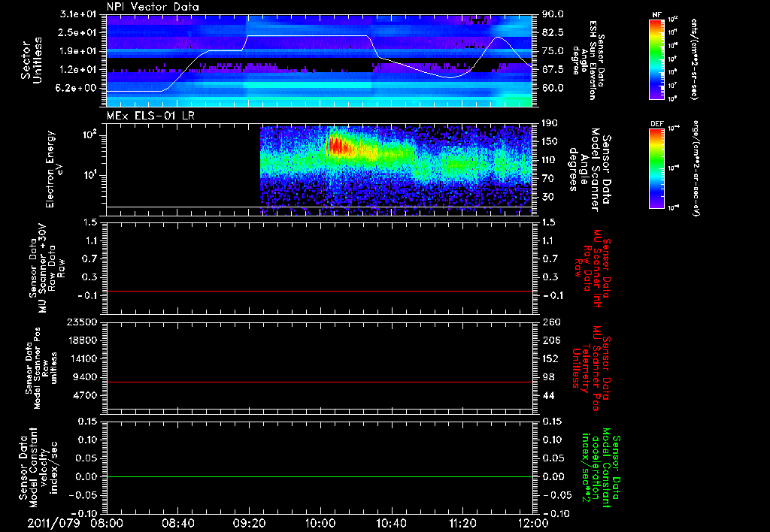
Task: Click the "44" telemetry tick label
Action: coord(548,395)
